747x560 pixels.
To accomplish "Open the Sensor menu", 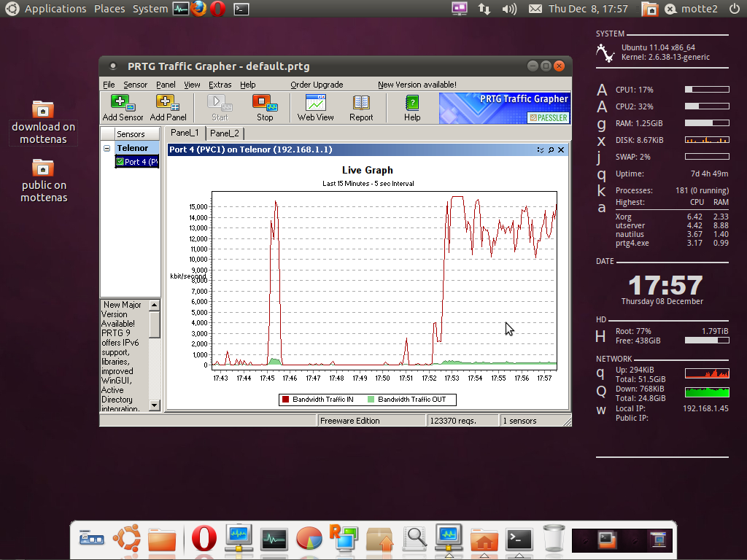I will 135,85.
